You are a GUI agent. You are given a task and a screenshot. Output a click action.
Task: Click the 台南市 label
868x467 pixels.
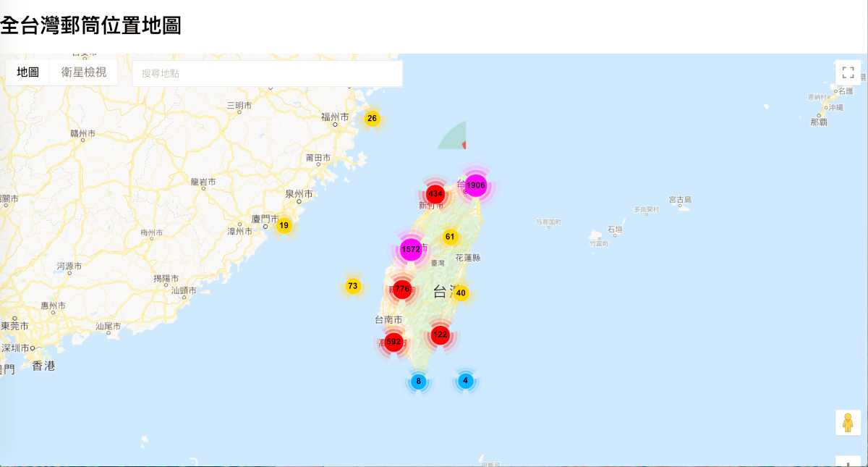388,319
